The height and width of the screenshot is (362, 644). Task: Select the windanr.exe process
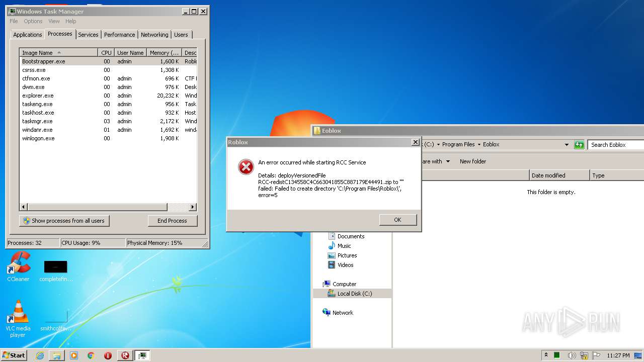[x=108, y=130]
